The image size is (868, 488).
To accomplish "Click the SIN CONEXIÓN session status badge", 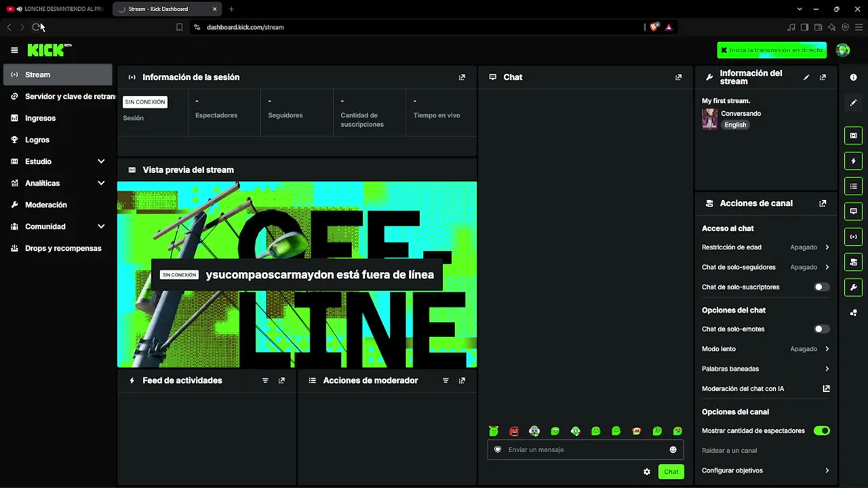I will tap(145, 102).
